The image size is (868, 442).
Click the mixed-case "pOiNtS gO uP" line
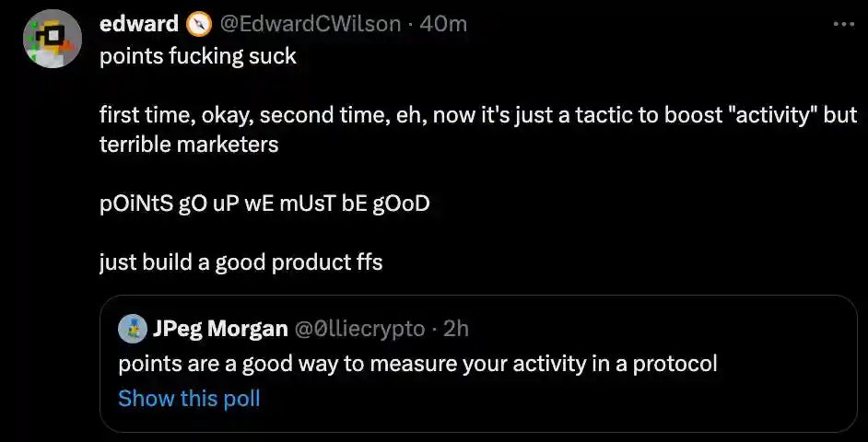coord(264,204)
